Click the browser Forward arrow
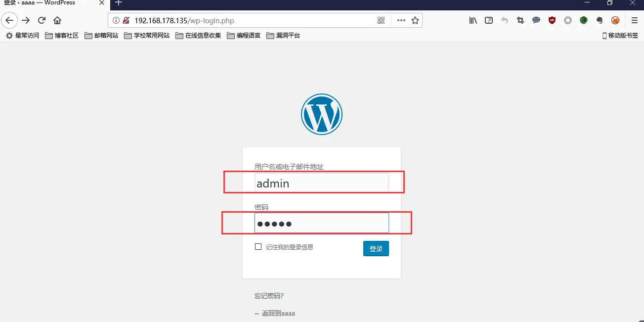 26,20
